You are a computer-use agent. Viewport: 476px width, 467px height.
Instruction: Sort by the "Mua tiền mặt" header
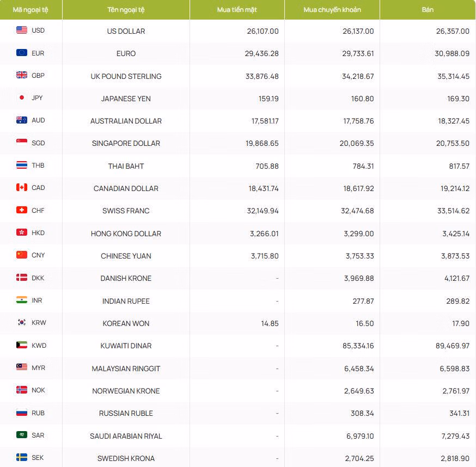click(x=237, y=10)
